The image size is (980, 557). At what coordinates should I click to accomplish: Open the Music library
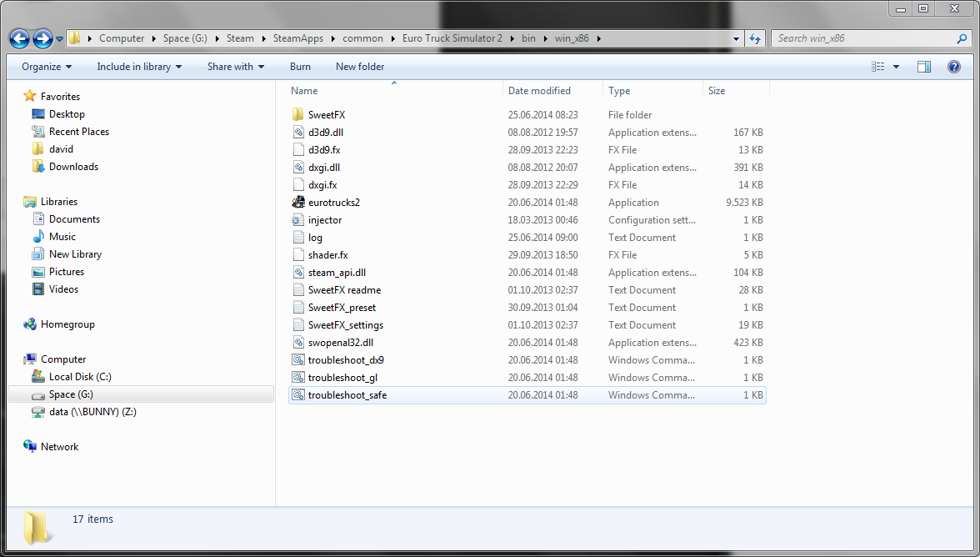(62, 236)
